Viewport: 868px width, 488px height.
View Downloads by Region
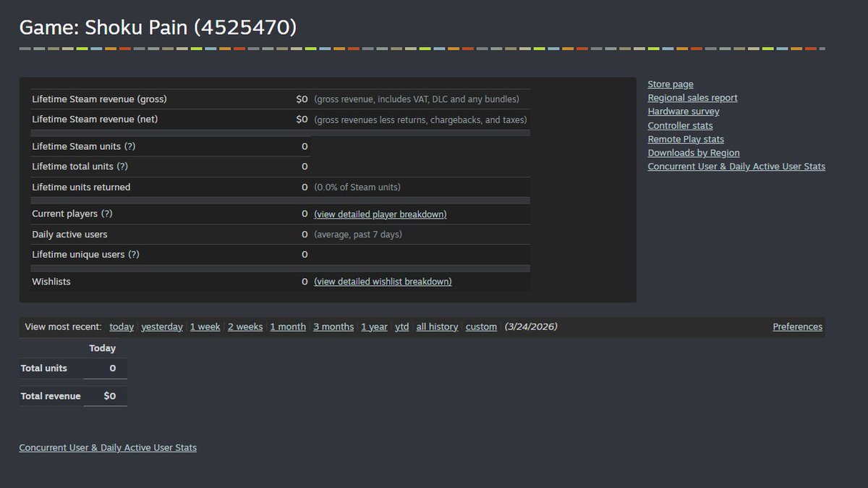tap(693, 153)
